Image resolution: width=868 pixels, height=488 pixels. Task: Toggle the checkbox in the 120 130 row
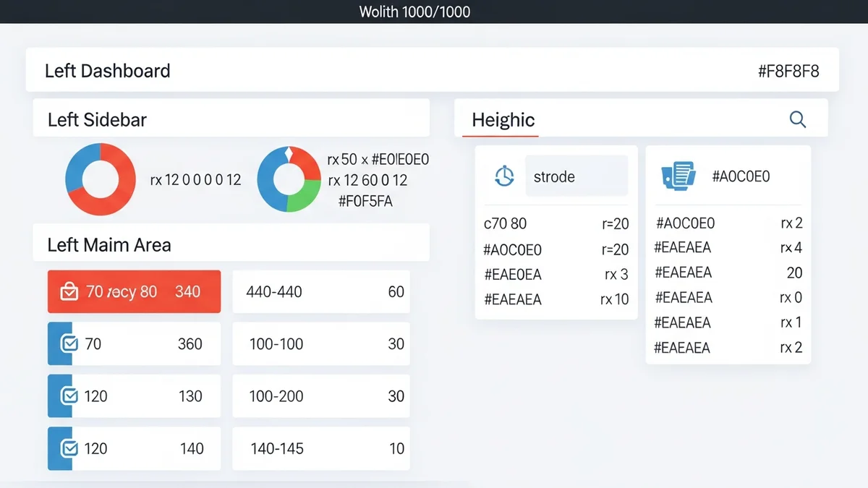[69, 396]
